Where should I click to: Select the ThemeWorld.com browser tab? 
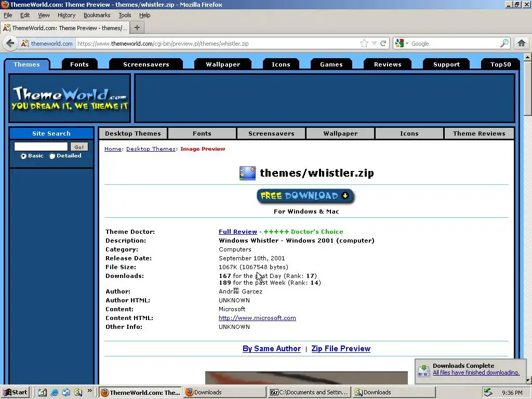[x=65, y=28]
